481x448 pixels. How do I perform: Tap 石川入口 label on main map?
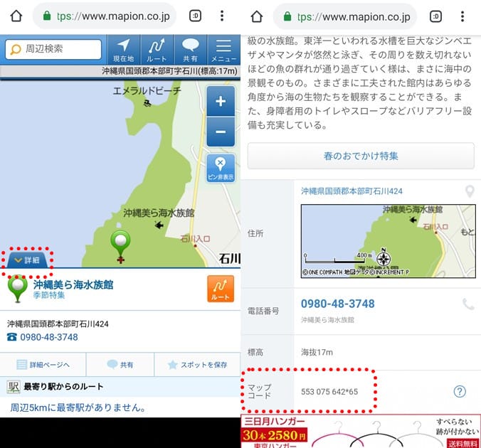(x=195, y=238)
